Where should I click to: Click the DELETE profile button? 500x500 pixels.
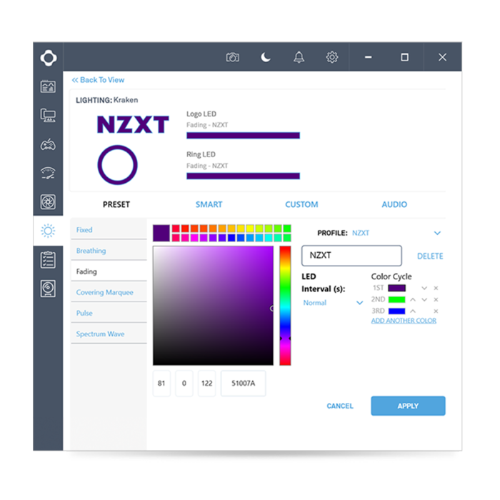pos(430,256)
